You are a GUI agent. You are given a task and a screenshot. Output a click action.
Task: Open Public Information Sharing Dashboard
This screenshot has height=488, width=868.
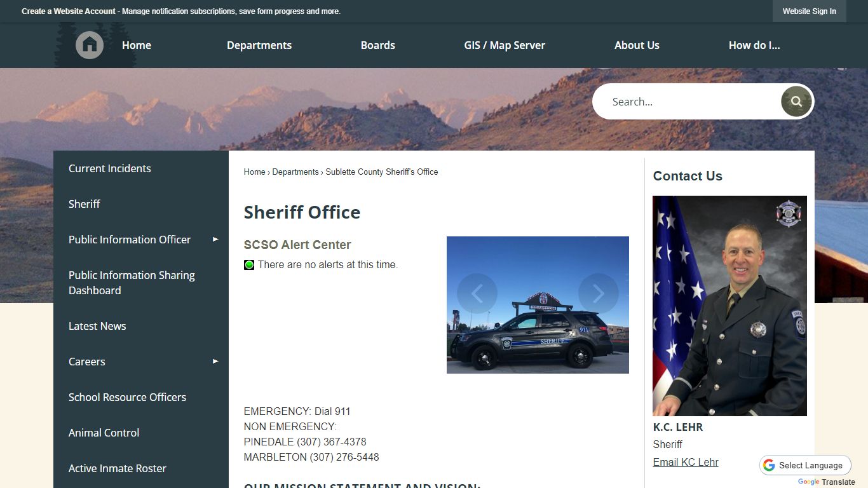[x=141, y=283]
